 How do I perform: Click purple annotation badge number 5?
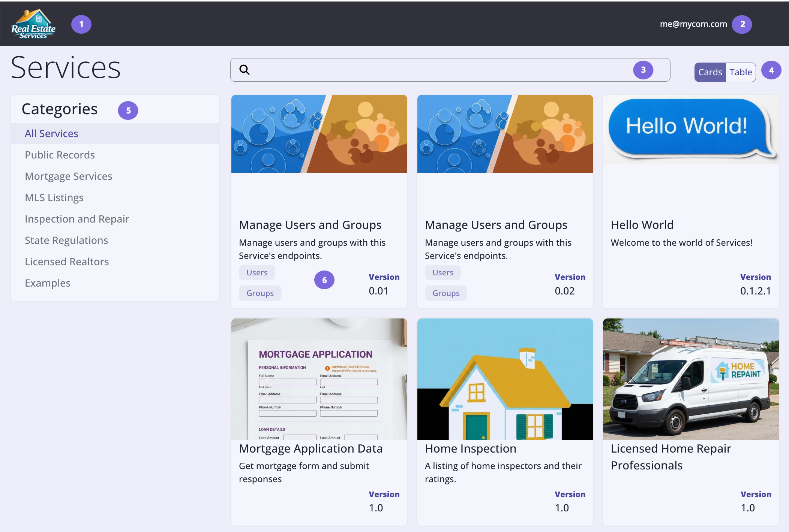(x=128, y=111)
